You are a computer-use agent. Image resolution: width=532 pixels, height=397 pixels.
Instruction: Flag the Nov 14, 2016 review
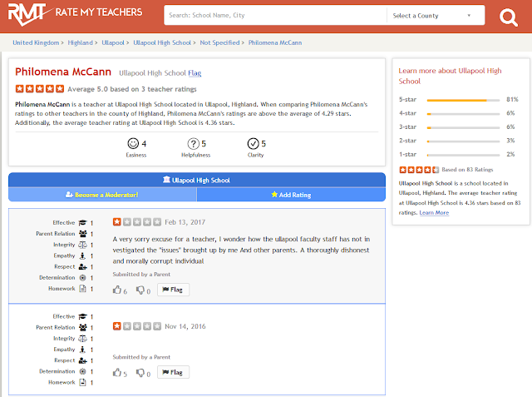(x=173, y=372)
